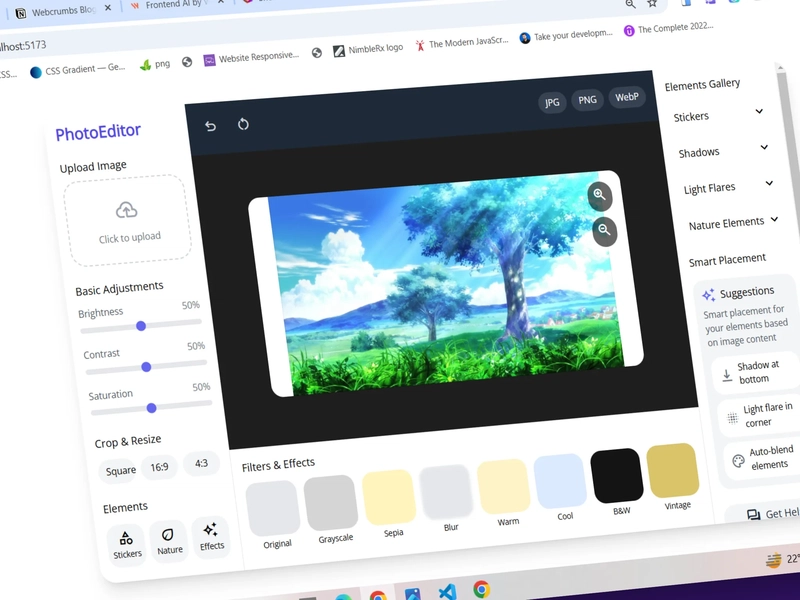Apply Auto-blend elements suggestion
Viewport: 800px width, 600px height.
point(763,458)
